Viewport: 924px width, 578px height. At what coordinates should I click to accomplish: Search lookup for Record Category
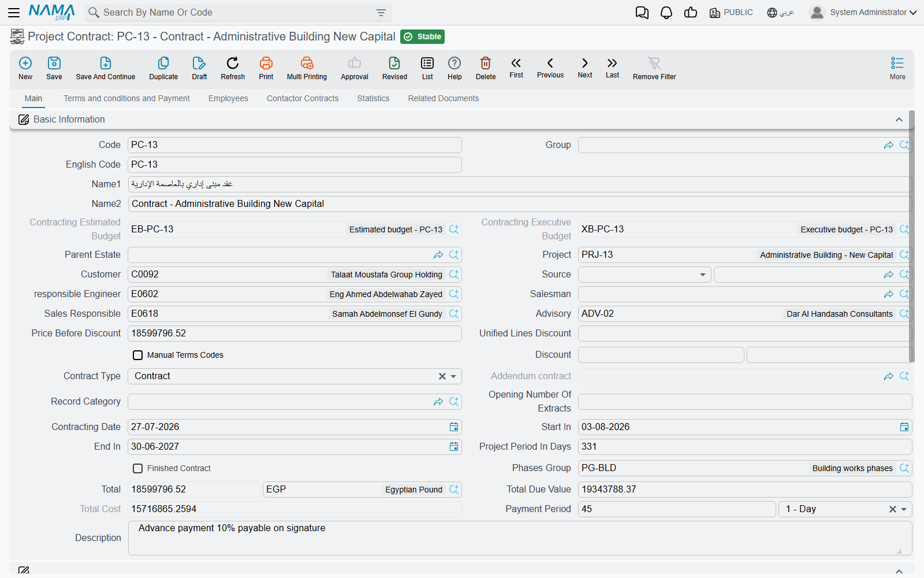coord(454,402)
